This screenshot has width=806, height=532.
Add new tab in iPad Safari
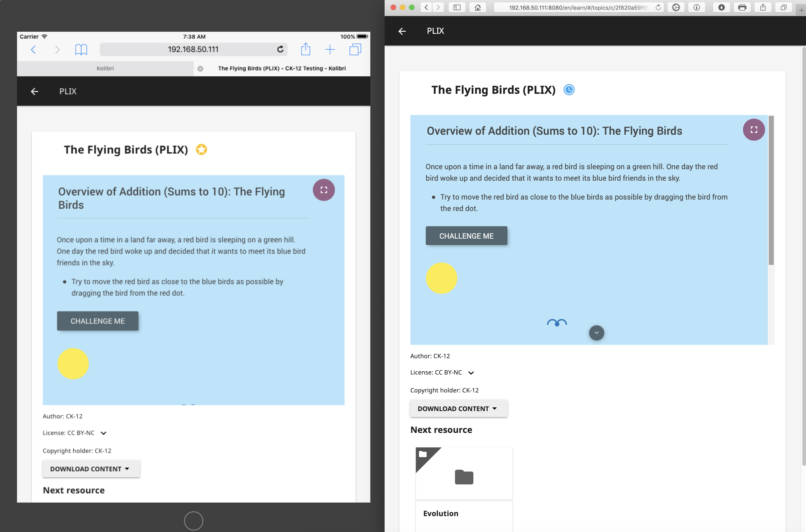(x=330, y=49)
